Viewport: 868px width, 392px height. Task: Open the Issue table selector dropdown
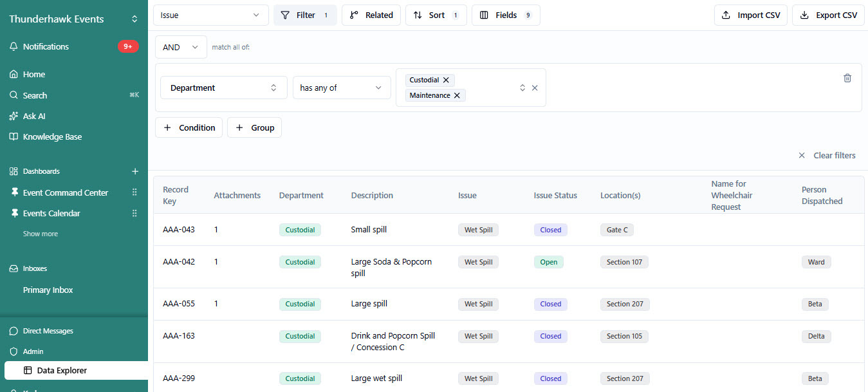point(211,15)
